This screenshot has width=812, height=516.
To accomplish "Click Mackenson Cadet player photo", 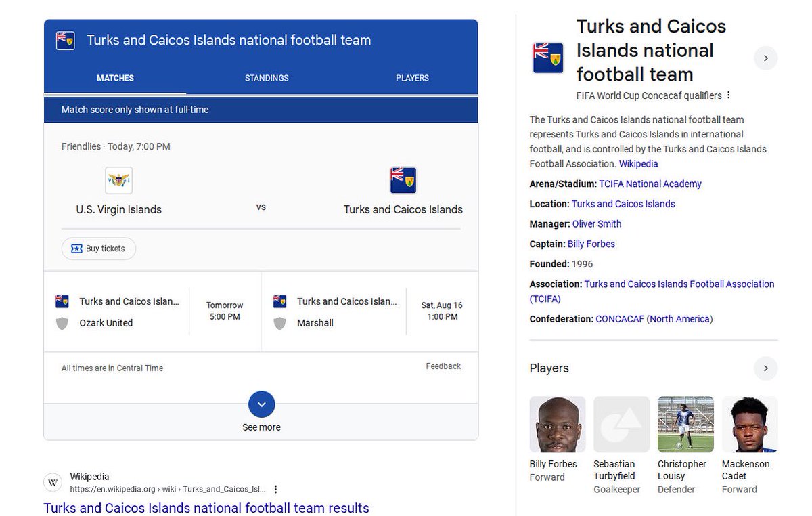I will pyautogui.click(x=750, y=425).
